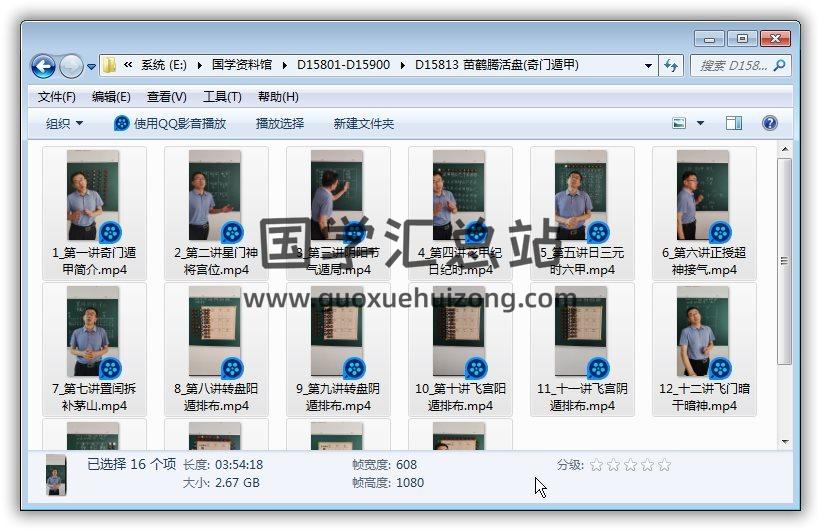Select video 3_第三讲阴阳节气遁局.mp4 thumbnail
Screen dimensions: 821x531
(x=337, y=195)
